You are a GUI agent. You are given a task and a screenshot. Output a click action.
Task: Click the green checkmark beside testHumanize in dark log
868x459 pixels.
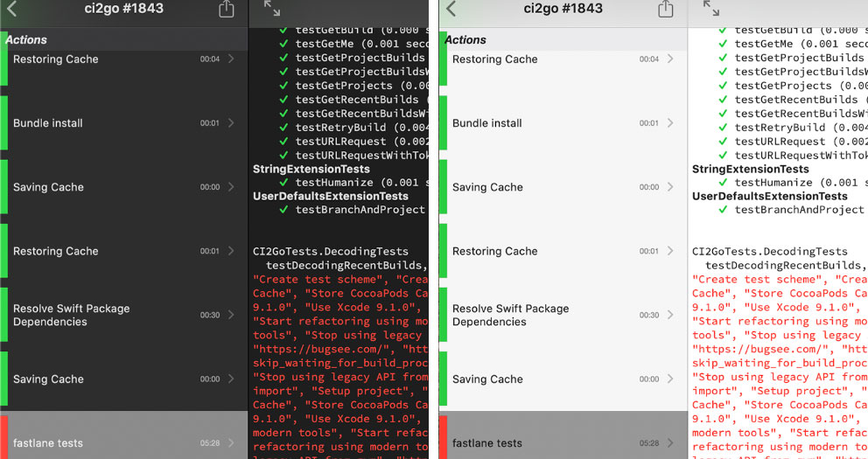coord(283,183)
